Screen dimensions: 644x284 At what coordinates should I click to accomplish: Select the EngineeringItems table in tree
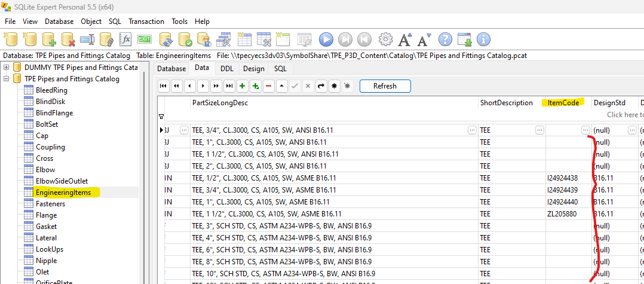[x=63, y=193]
